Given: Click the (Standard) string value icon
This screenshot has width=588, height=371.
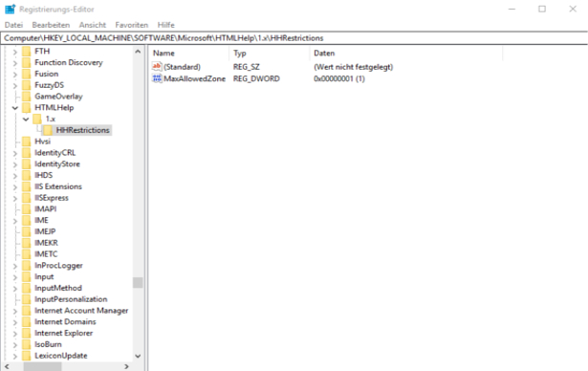Looking at the screenshot, I should [x=157, y=67].
